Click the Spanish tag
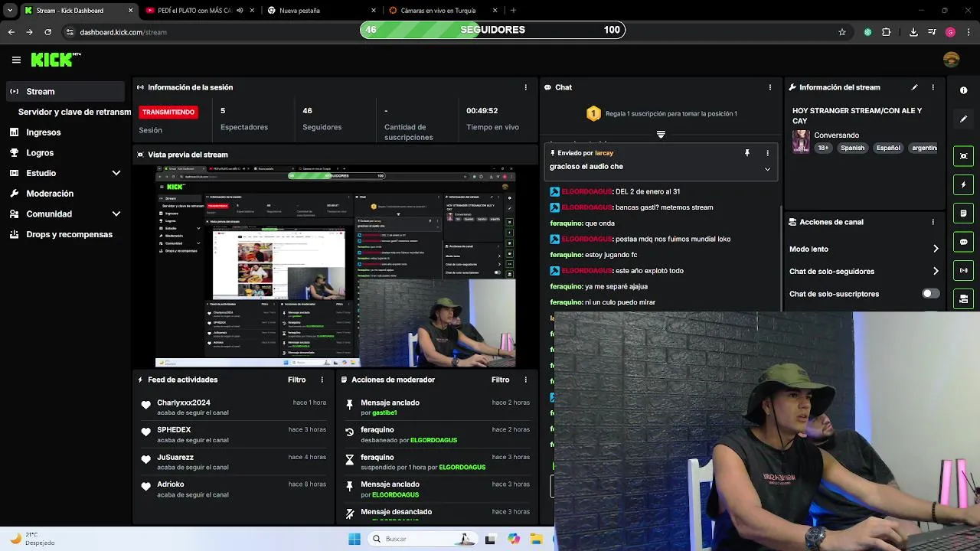 852,148
